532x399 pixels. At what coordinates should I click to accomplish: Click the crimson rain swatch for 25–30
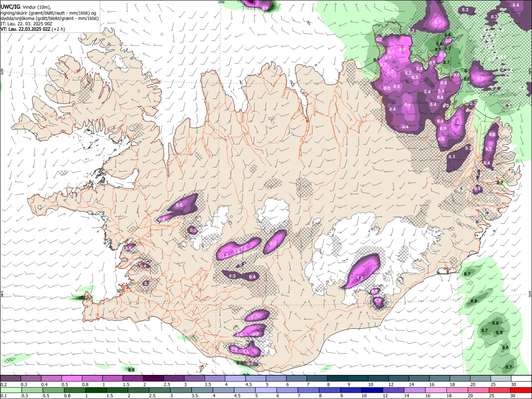(x=500, y=390)
